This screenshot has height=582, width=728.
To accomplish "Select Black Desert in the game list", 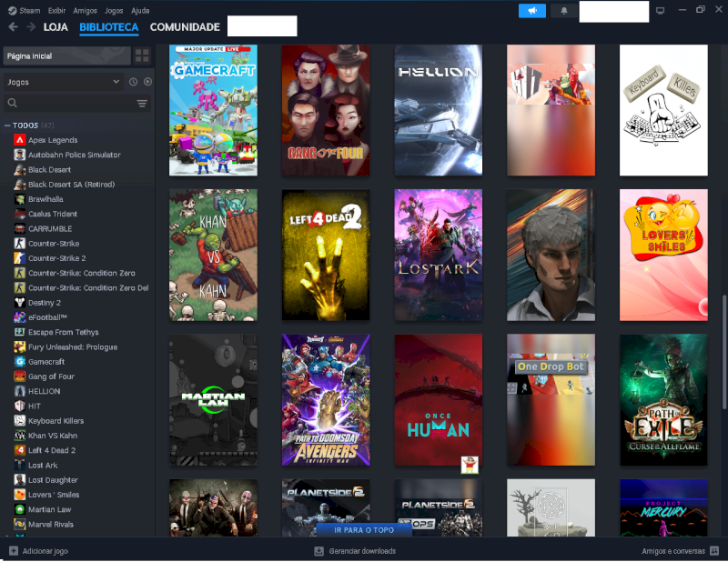I will (x=49, y=169).
